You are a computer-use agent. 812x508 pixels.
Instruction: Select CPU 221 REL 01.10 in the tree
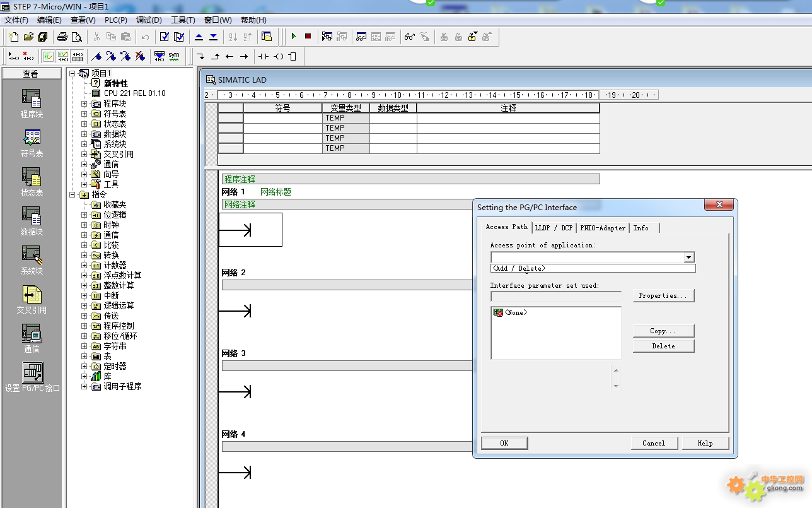click(x=134, y=93)
